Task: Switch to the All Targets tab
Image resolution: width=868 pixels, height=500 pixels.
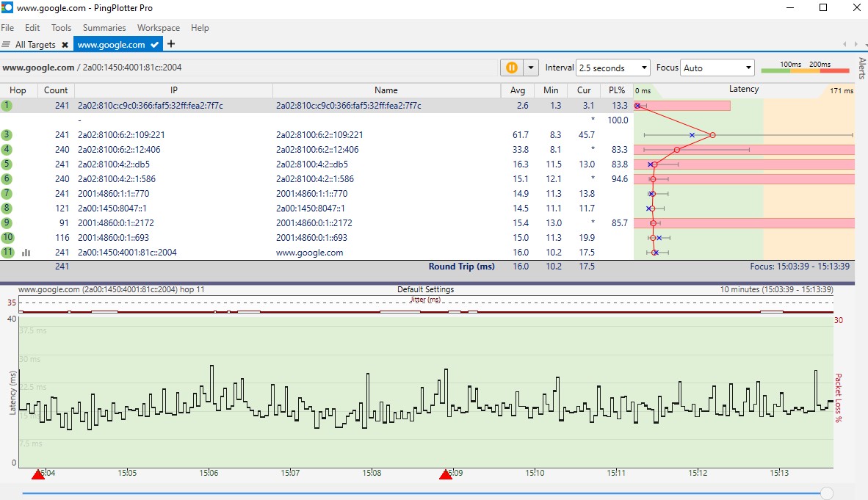Action: click(35, 45)
